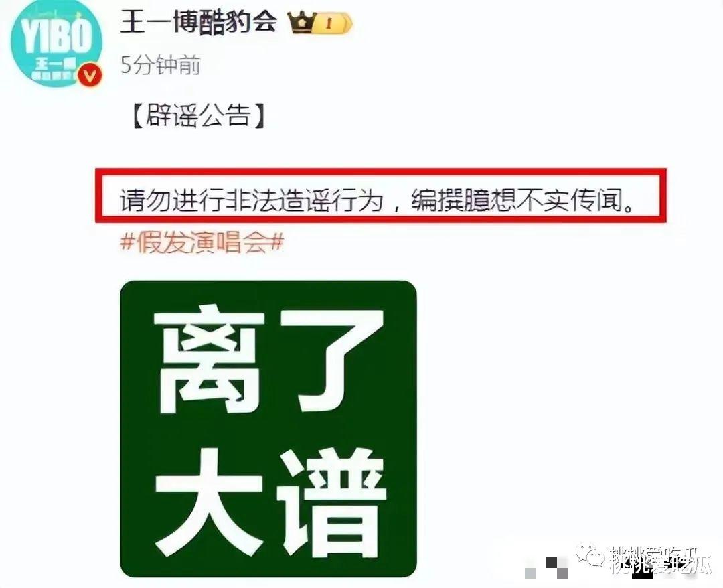Click the WeChat logo in watermark

[592, 556]
